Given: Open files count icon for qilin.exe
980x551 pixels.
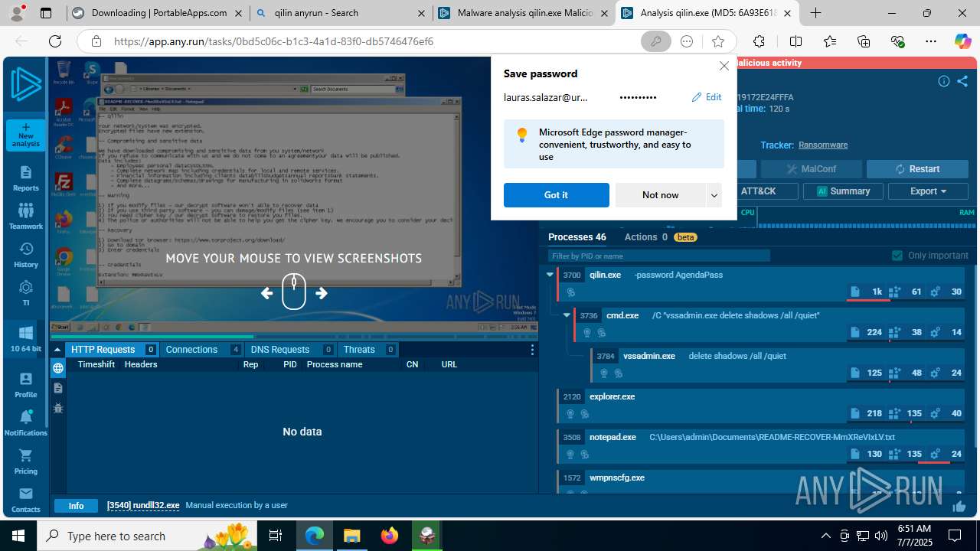Looking at the screenshot, I should point(855,292).
